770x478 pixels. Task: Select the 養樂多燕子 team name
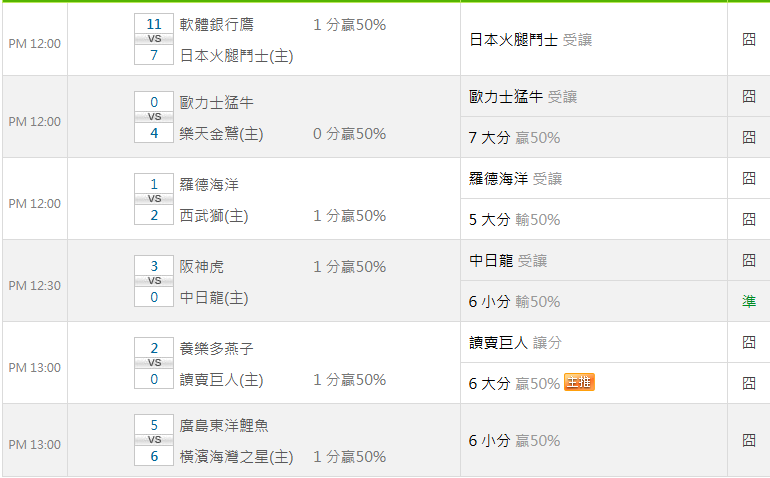pyautogui.click(x=217, y=349)
